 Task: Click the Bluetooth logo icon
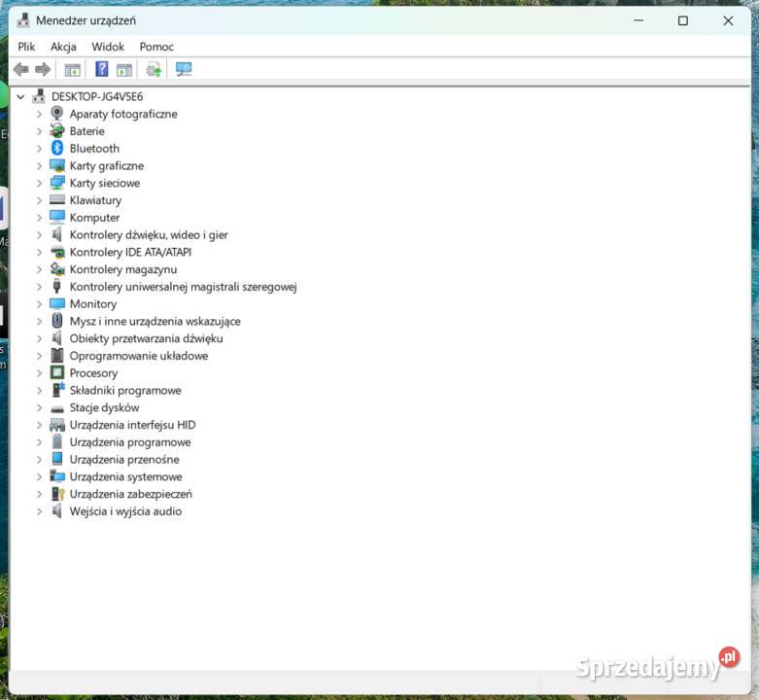tap(57, 148)
